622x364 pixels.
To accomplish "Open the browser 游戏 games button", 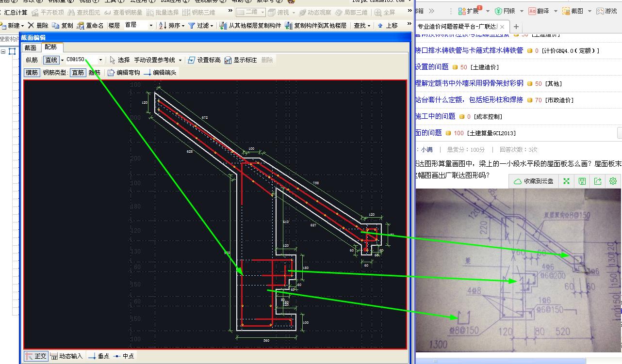I will 607,11.
